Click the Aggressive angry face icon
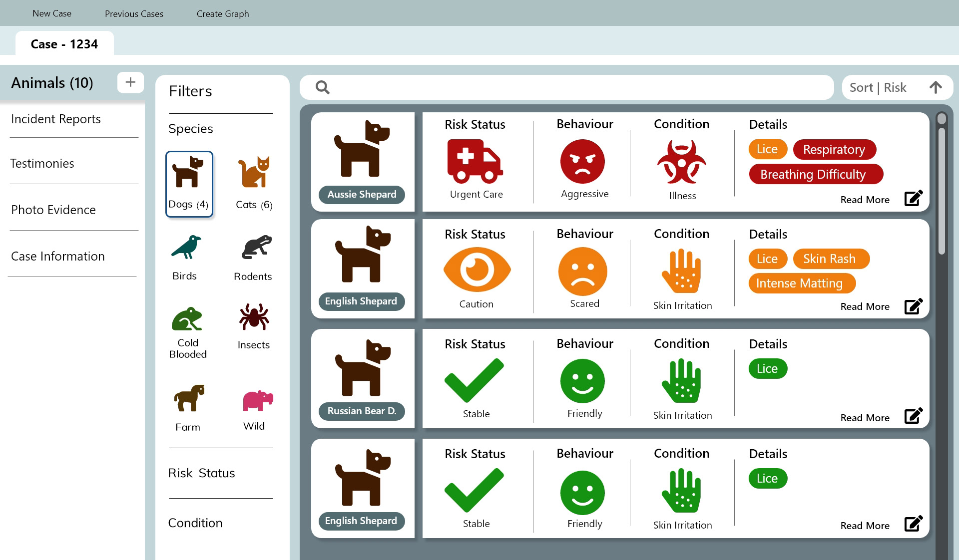This screenshot has height=560, width=959. [582, 161]
